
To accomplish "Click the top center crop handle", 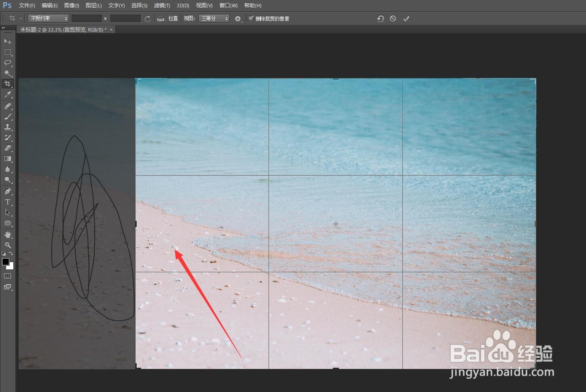I will click(336, 78).
